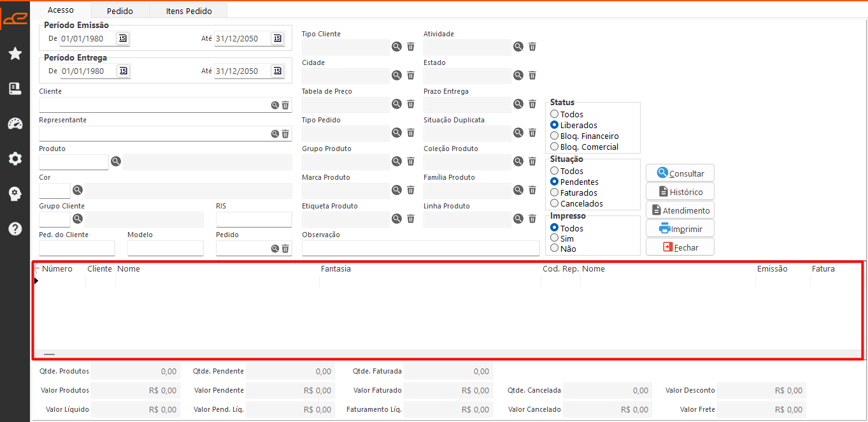Clear Representante field with trash icon

(x=285, y=134)
